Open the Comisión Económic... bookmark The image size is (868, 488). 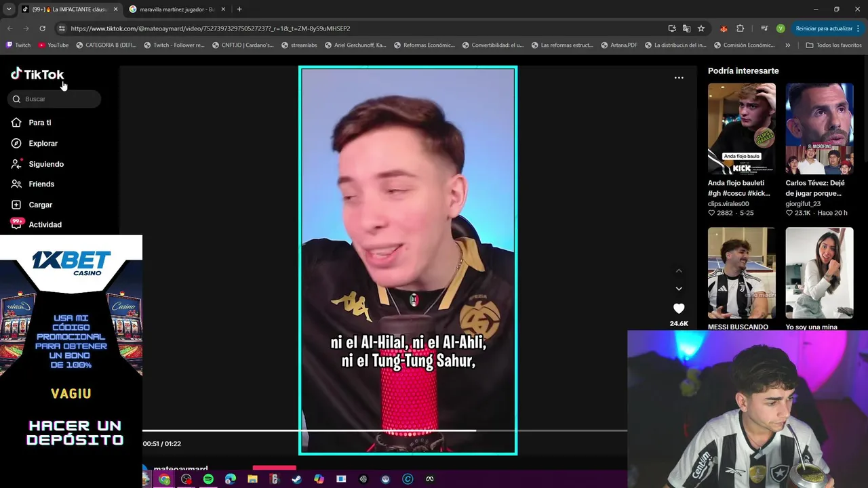tap(745, 45)
